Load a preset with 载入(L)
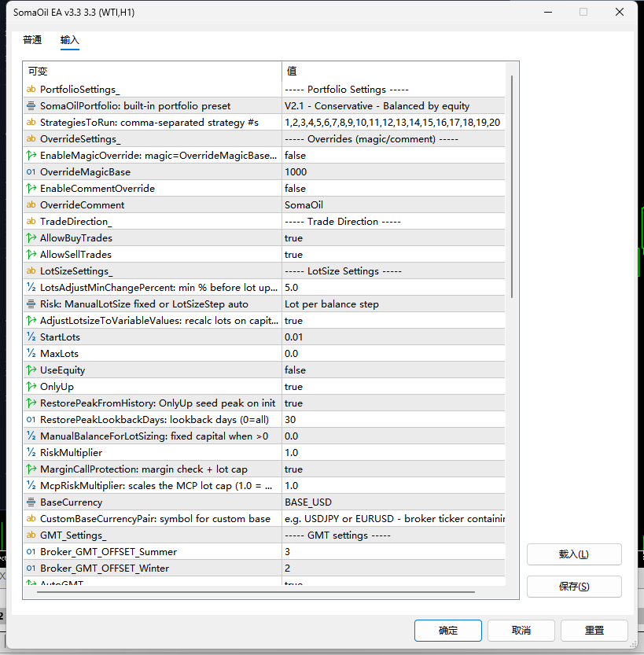644x655 pixels. (574, 554)
